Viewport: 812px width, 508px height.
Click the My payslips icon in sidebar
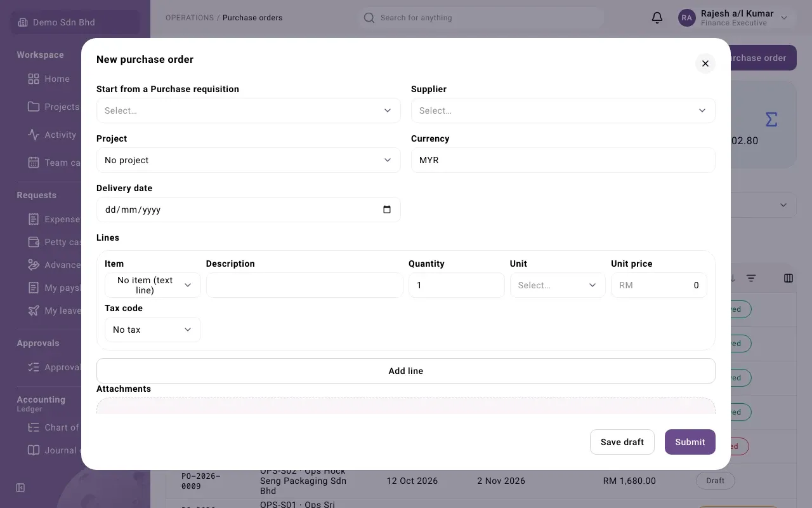click(34, 288)
